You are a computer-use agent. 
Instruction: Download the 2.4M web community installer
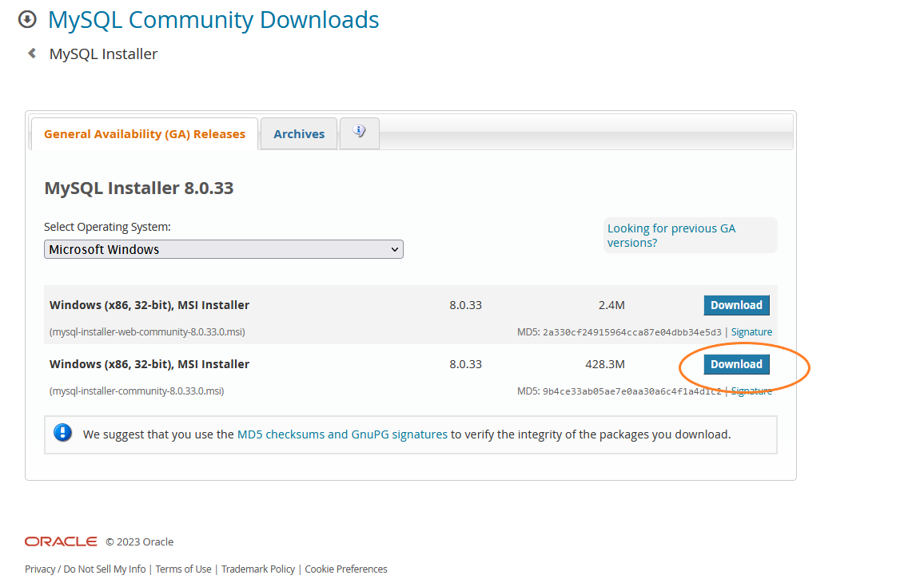(736, 305)
